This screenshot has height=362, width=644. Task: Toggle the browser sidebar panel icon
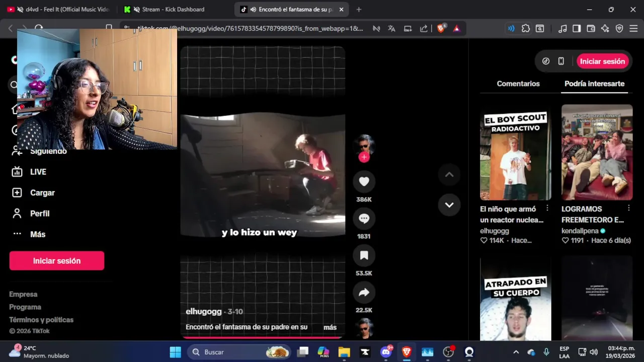point(577,29)
